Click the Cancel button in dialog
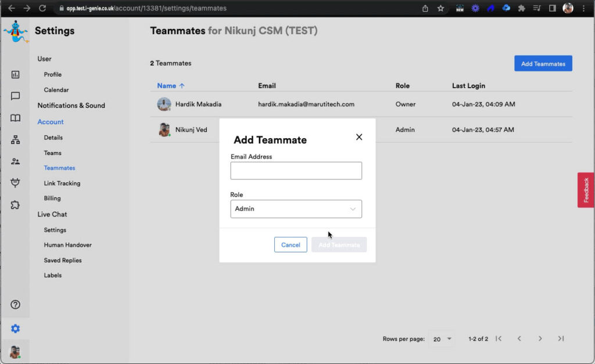 coord(291,245)
